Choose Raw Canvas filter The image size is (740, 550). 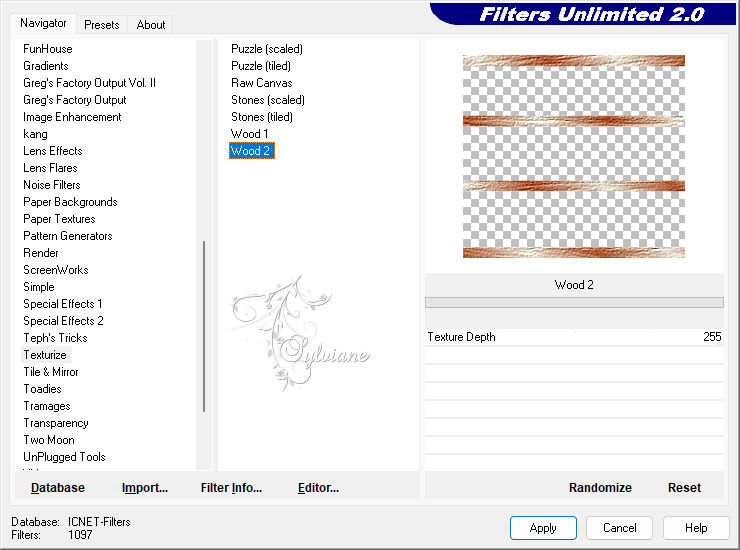pos(261,83)
